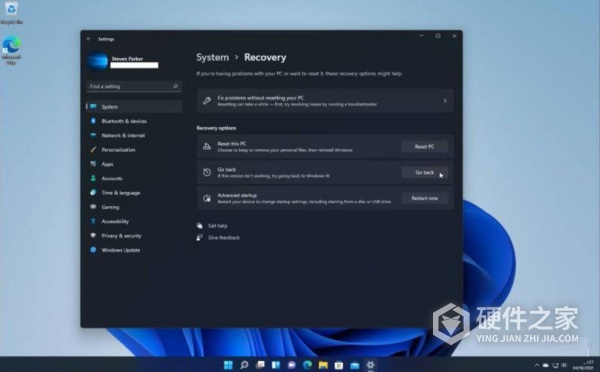Open taskbar Search

click(244, 365)
